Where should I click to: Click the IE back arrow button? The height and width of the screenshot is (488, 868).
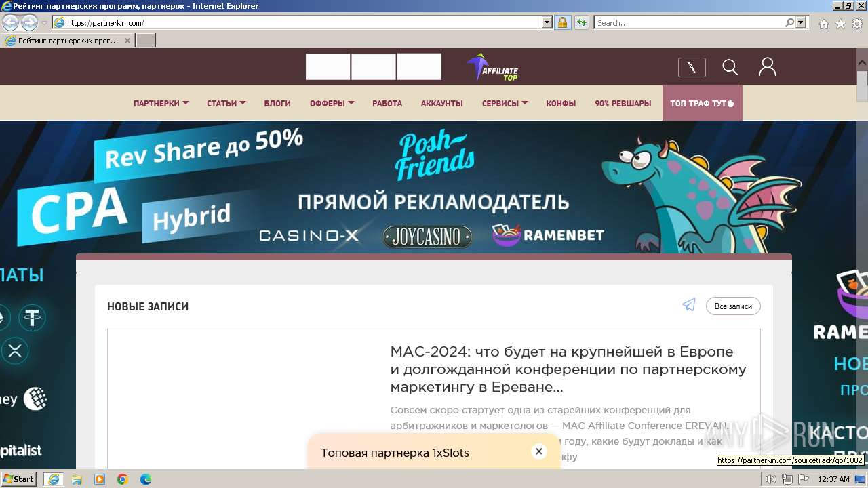coord(10,22)
